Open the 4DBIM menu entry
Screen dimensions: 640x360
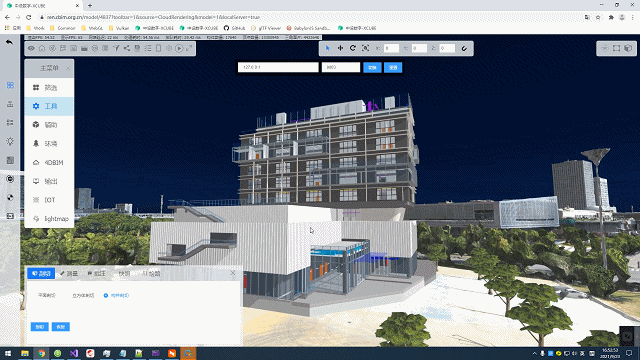(49, 162)
